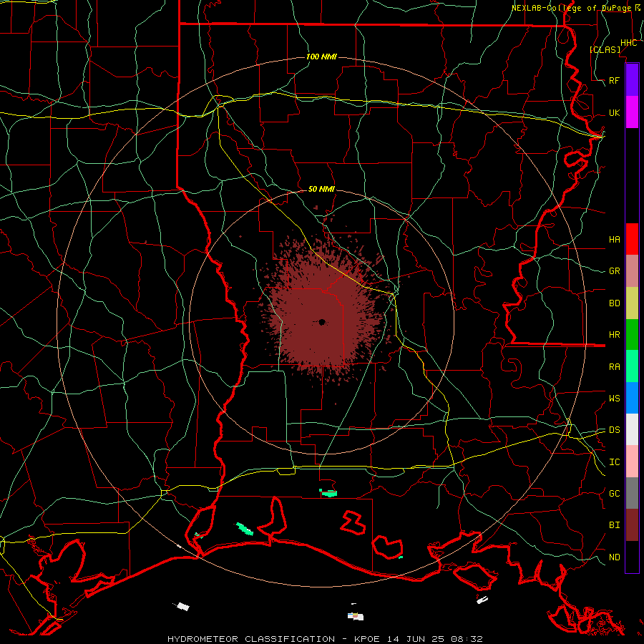Click the RF purple legend swatch
The height and width of the screenshot is (644, 644).
click(x=632, y=80)
